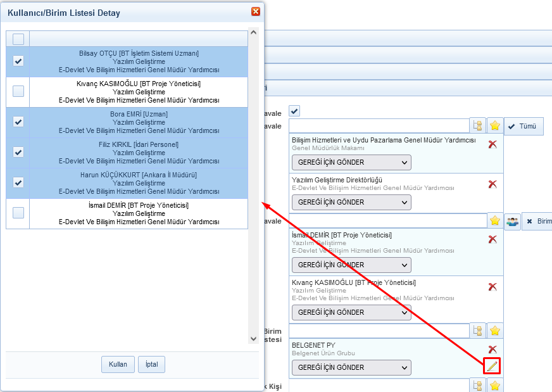This screenshot has height=392, width=552.
Task: Remove Bilişim Hizmetleri ve Uydu Pazarlama entry
Action: 492,144
